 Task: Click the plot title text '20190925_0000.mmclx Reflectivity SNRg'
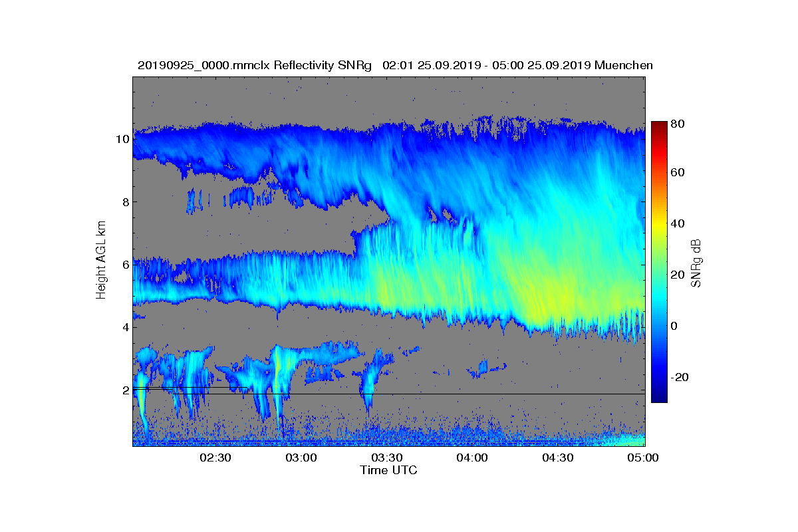255,66
